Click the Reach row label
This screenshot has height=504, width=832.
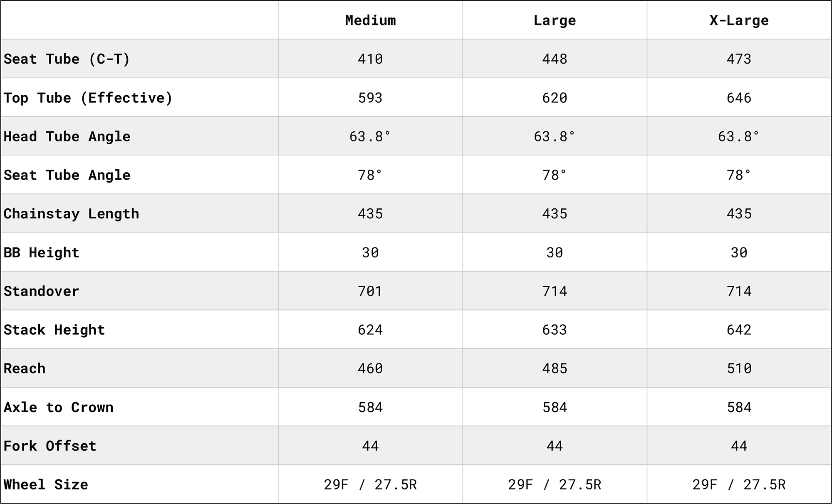[x=25, y=368]
